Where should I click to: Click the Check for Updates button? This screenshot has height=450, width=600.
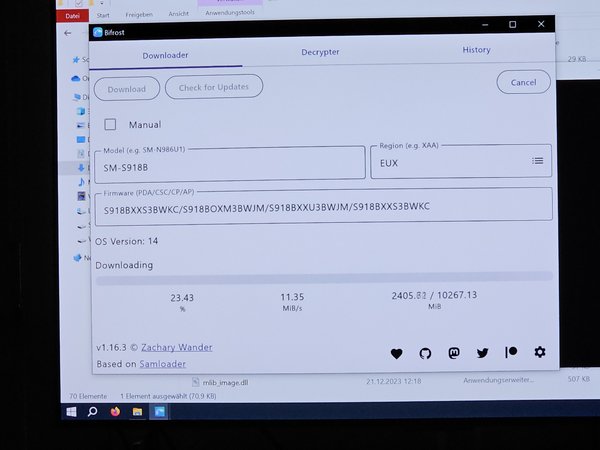click(x=214, y=87)
